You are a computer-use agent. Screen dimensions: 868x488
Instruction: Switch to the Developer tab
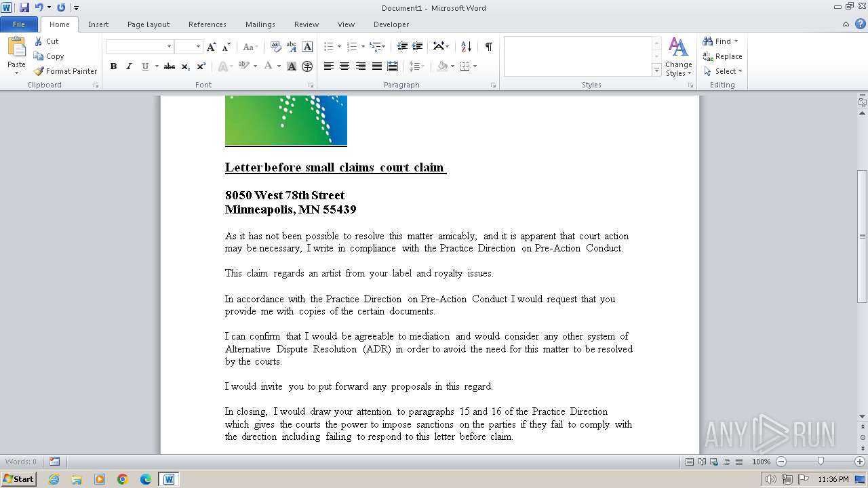click(391, 24)
